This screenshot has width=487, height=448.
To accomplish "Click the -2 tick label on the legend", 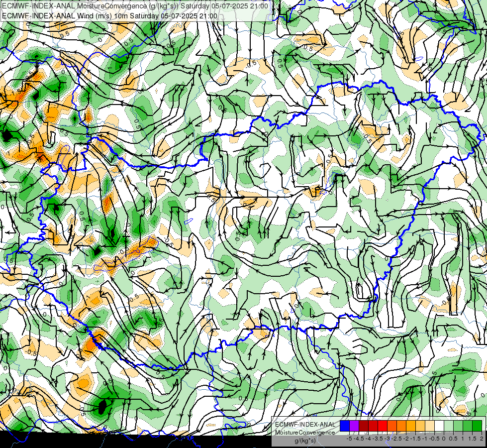I will click(406, 439).
